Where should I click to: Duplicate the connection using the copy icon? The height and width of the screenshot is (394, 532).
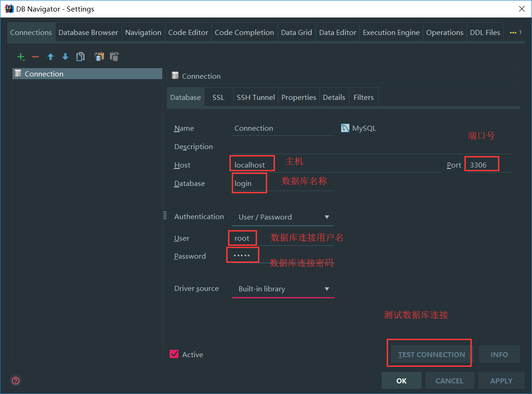(80, 57)
